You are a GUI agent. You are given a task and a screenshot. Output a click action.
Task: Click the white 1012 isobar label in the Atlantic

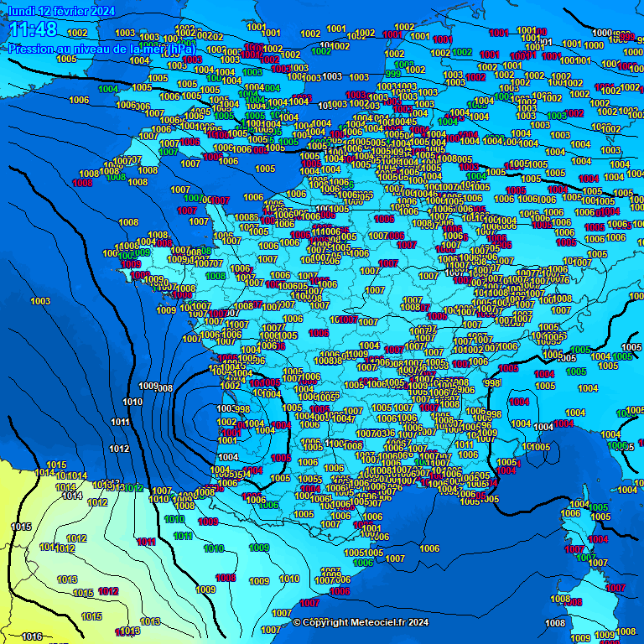pos(119,449)
